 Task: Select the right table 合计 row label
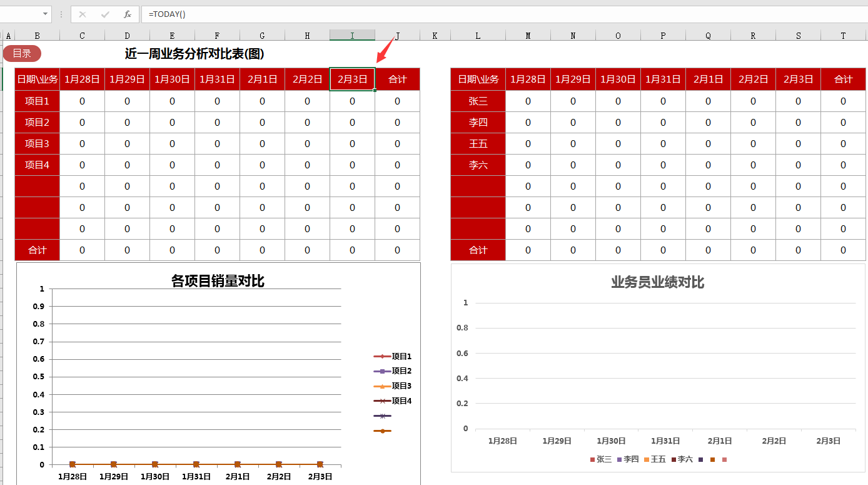(478, 250)
